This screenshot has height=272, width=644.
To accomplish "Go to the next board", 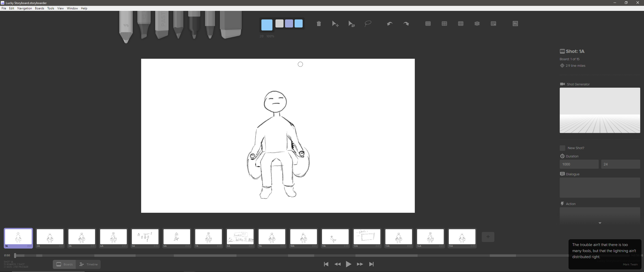I will coord(360,264).
